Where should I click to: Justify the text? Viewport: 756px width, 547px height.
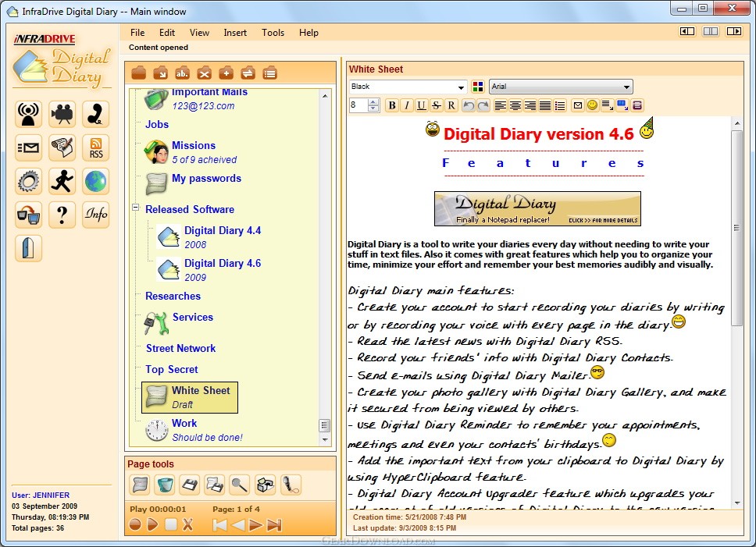[545, 105]
